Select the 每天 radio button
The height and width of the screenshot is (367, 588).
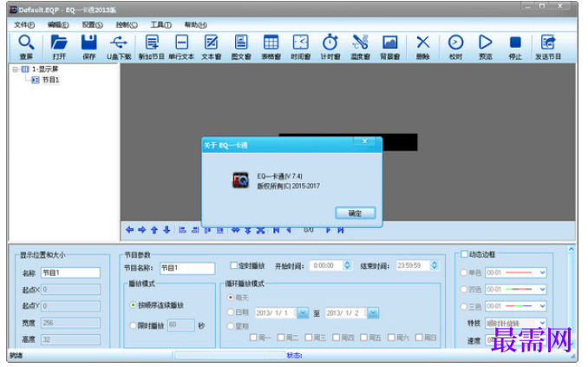[231, 298]
